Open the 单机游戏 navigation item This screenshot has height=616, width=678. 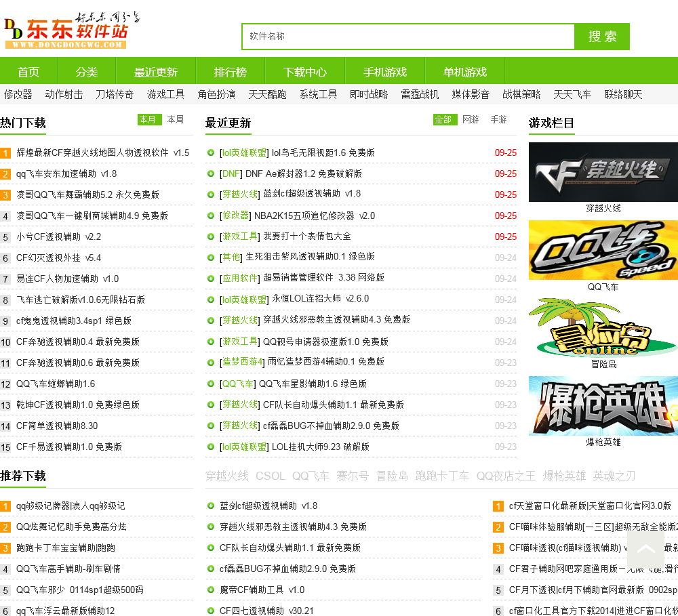pos(465,72)
